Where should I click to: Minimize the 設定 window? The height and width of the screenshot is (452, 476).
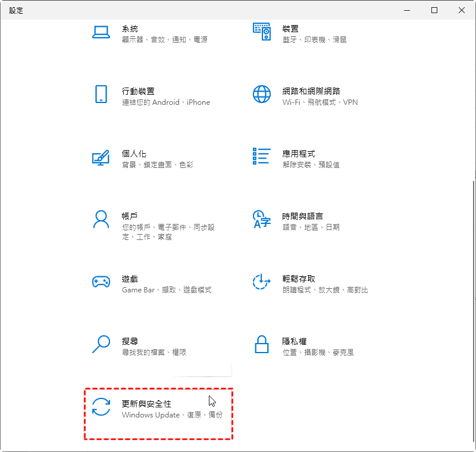(407, 10)
